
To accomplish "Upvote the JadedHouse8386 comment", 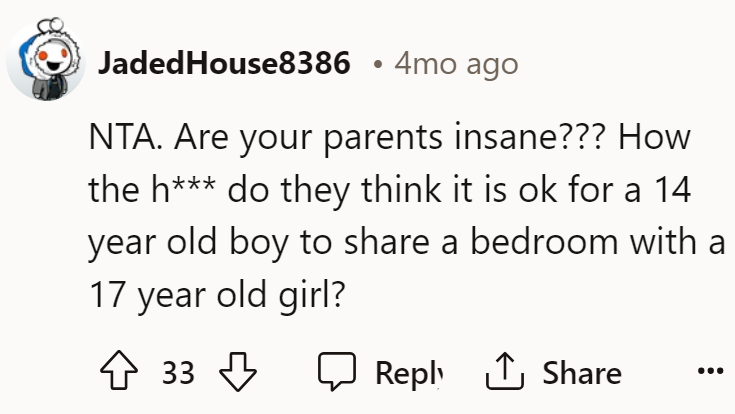I will (x=119, y=370).
